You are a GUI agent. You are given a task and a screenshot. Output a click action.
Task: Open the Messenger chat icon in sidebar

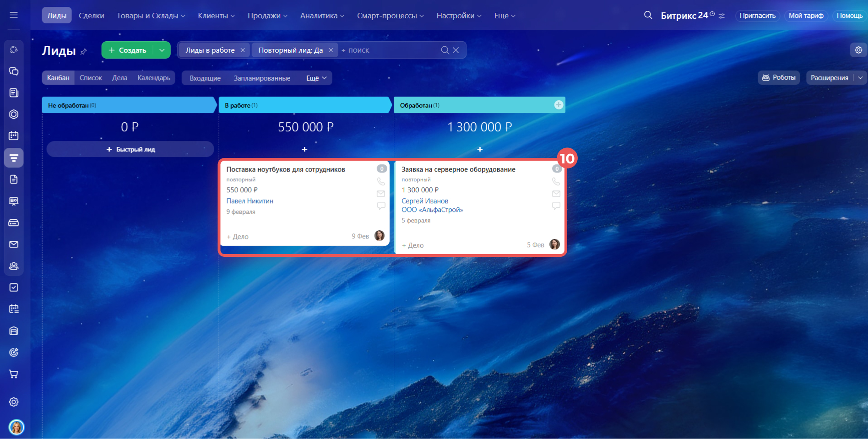pyautogui.click(x=14, y=71)
